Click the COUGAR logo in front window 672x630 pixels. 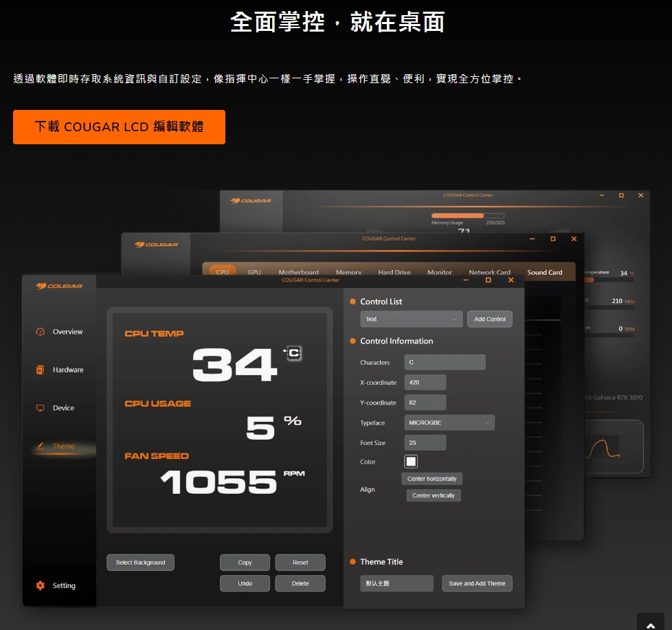point(59,286)
